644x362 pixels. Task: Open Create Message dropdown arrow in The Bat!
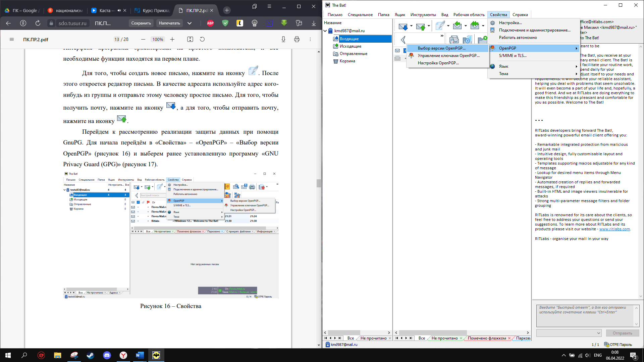point(448,26)
